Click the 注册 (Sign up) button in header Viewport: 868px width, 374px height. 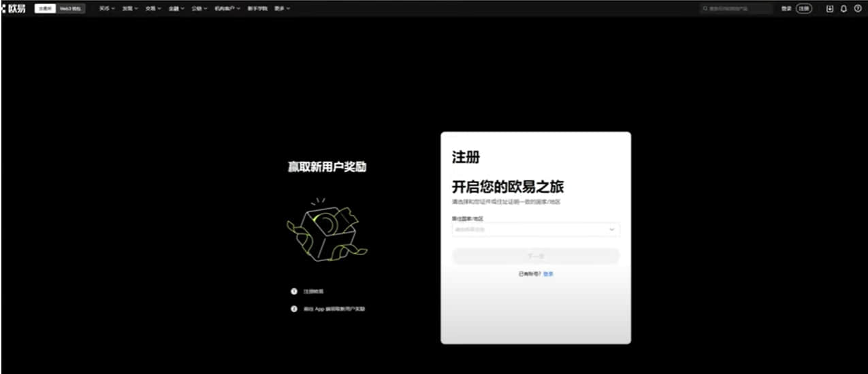point(804,8)
